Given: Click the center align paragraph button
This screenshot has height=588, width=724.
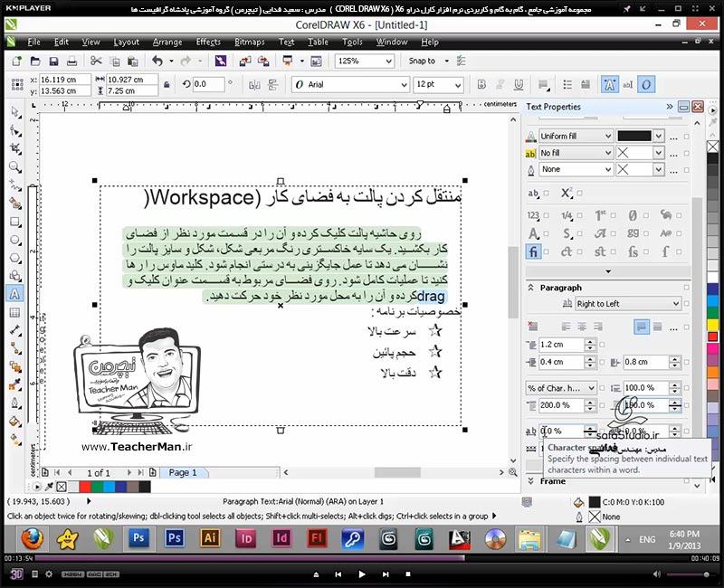Looking at the screenshot, I should tap(582, 327).
